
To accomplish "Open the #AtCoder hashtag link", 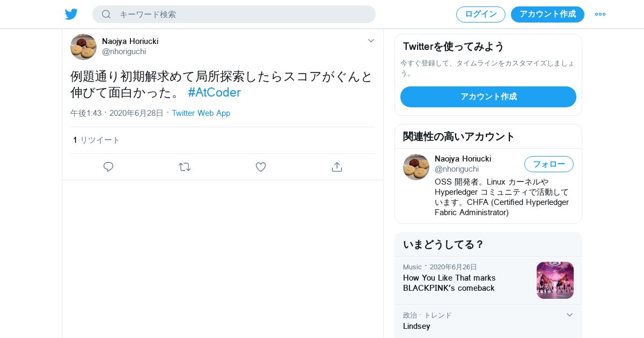I will coord(214,92).
